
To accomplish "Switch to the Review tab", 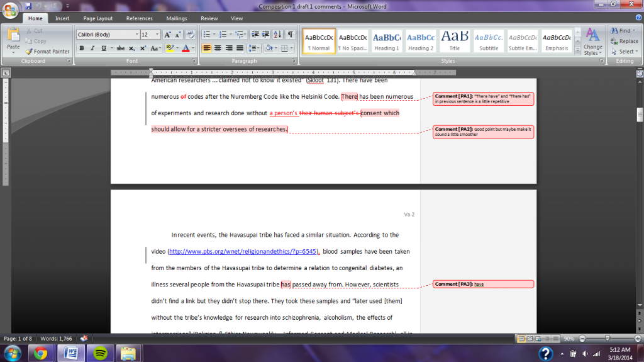I will pos(209,19).
